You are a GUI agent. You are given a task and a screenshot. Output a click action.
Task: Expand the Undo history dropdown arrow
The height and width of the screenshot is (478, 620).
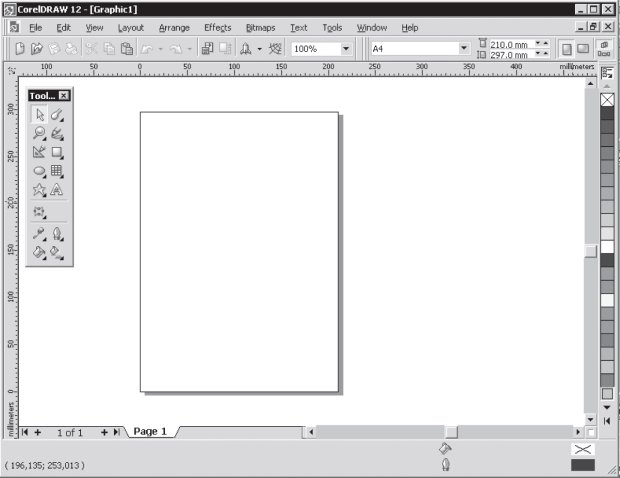click(161, 49)
